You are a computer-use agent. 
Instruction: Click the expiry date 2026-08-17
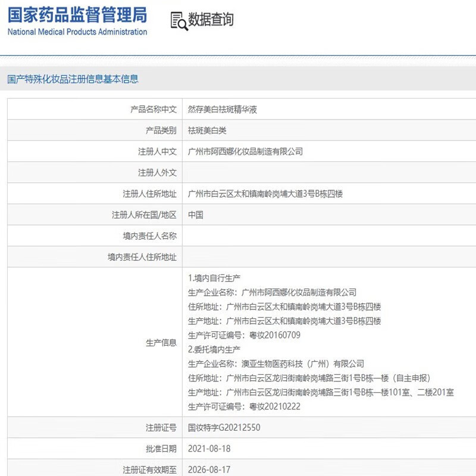click(209, 469)
